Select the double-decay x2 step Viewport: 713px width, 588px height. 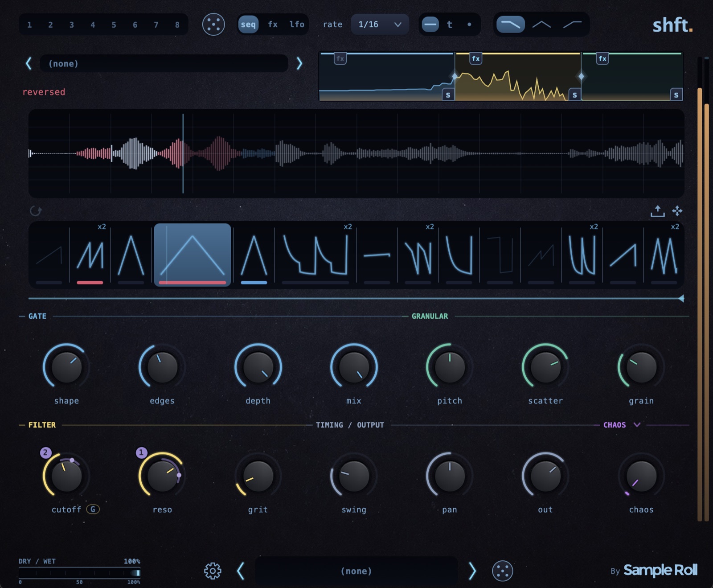(315, 255)
